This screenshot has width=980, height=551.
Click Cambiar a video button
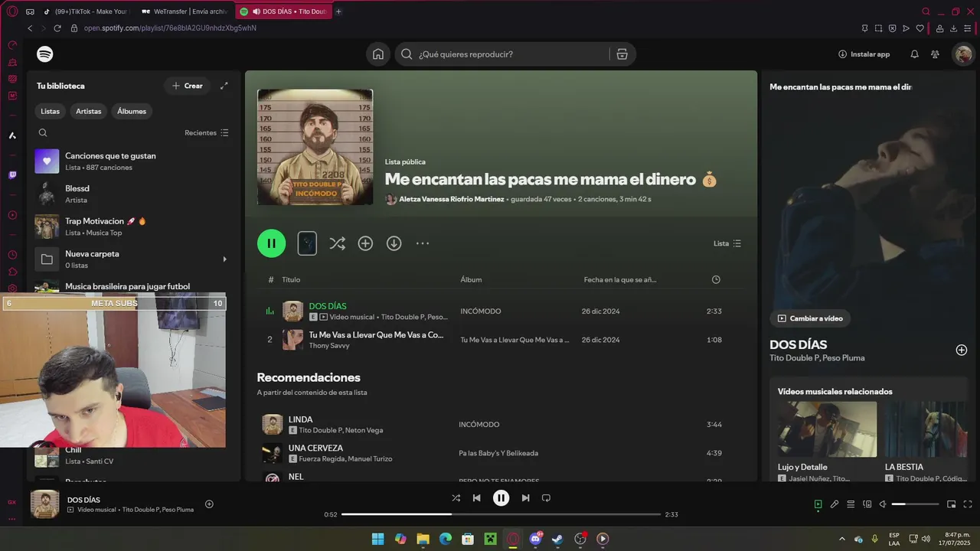tap(810, 318)
